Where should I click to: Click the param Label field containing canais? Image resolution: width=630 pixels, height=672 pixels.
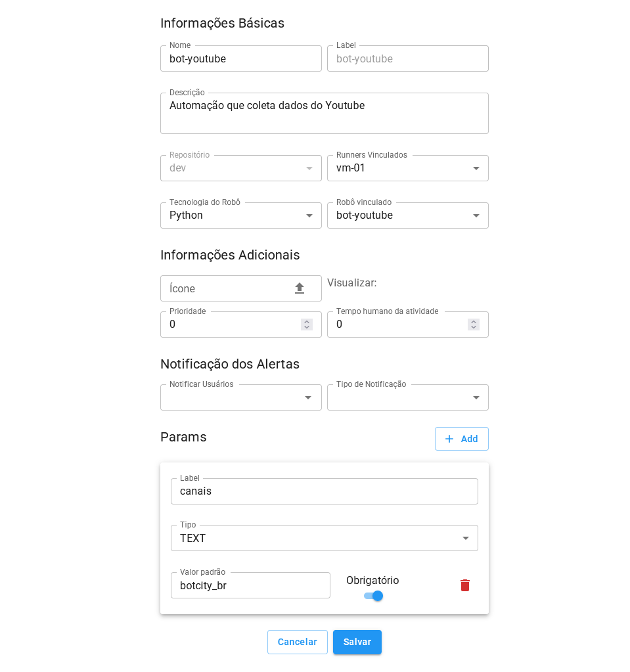[324, 491]
